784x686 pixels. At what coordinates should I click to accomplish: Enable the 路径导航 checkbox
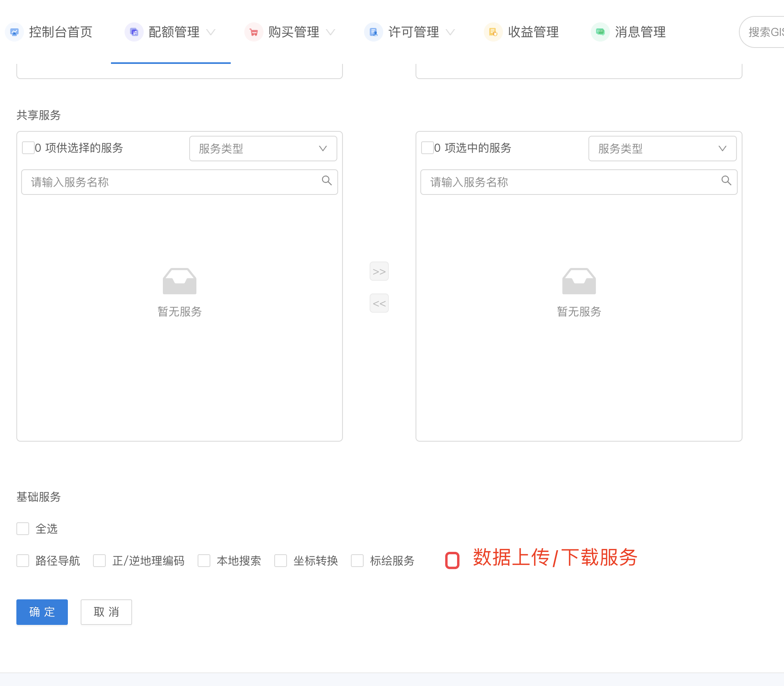pyautogui.click(x=23, y=561)
